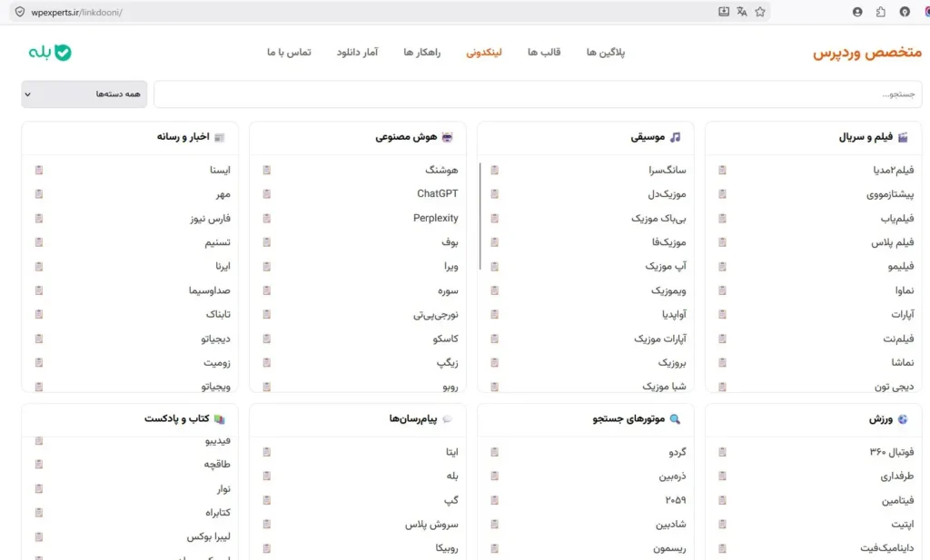Click the text نورچی‌پی‌تی
930x560 pixels.
(x=436, y=314)
